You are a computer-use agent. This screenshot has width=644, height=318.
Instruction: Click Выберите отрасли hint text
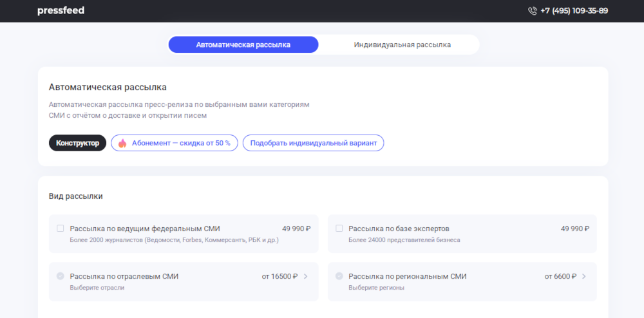pyautogui.click(x=97, y=288)
